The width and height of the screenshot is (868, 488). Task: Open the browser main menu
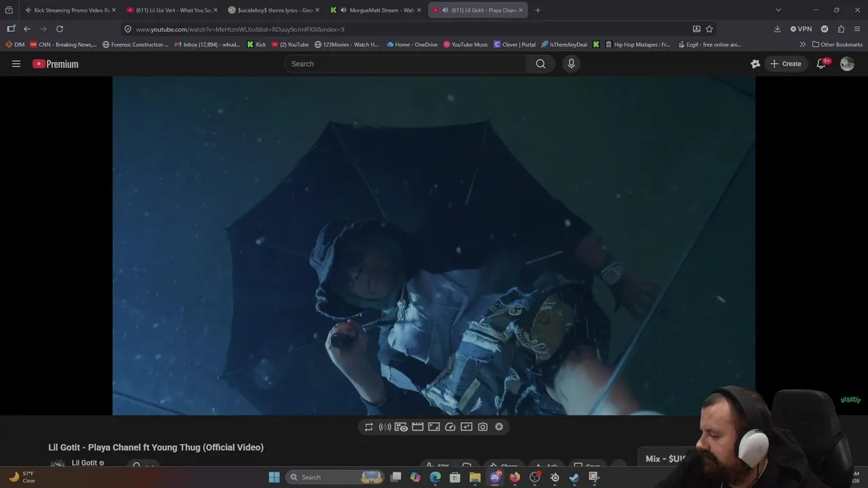click(857, 29)
